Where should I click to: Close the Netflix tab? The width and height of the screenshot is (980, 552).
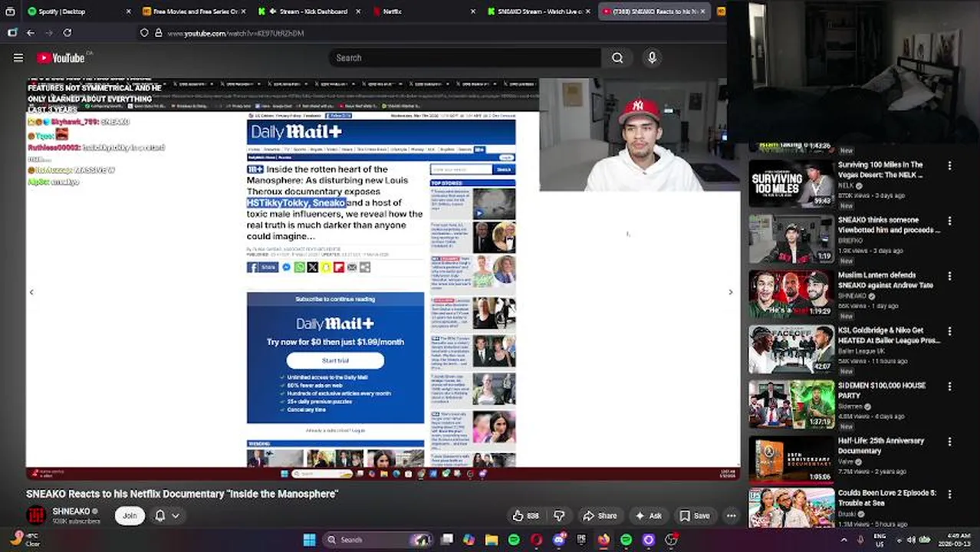point(472,11)
